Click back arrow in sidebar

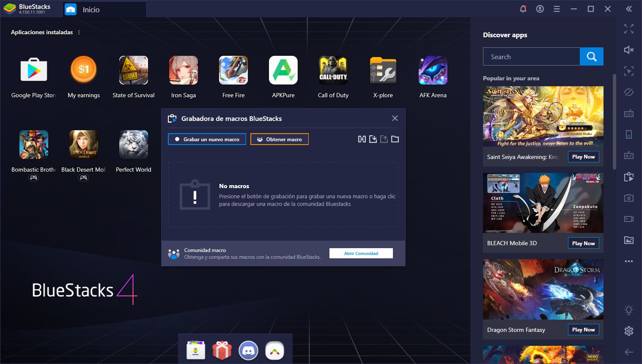[629, 352]
